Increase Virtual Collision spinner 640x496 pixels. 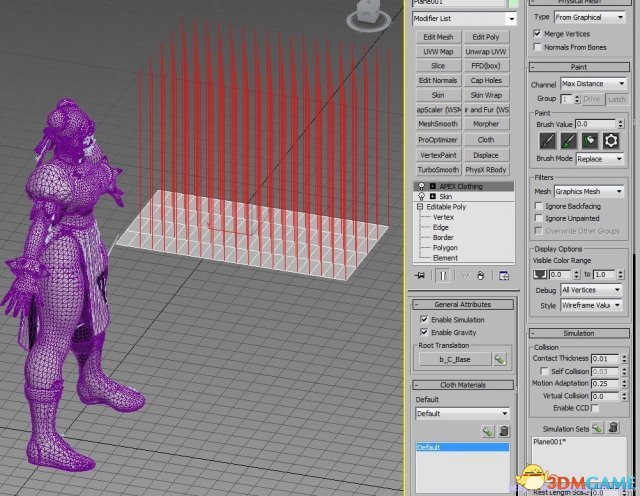pyautogui.click(x=624, y=394)
